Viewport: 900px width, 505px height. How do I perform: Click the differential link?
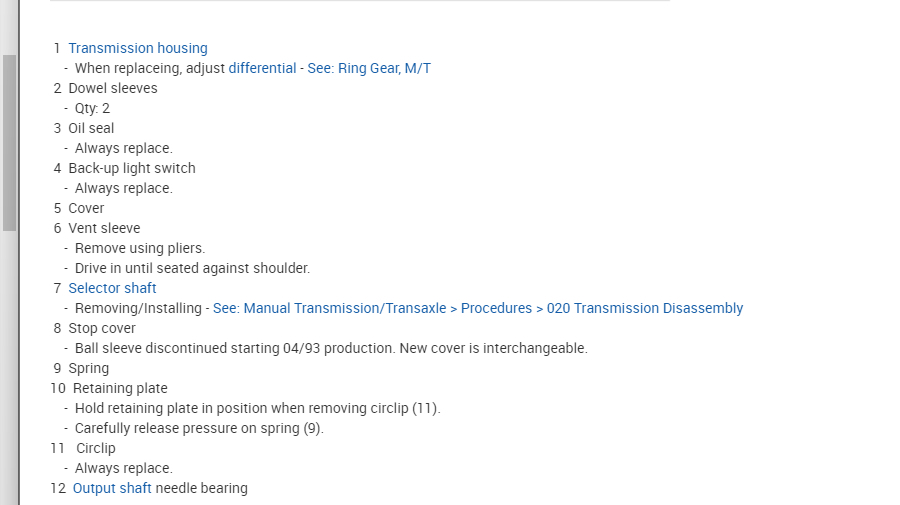[x=262, y=68]
